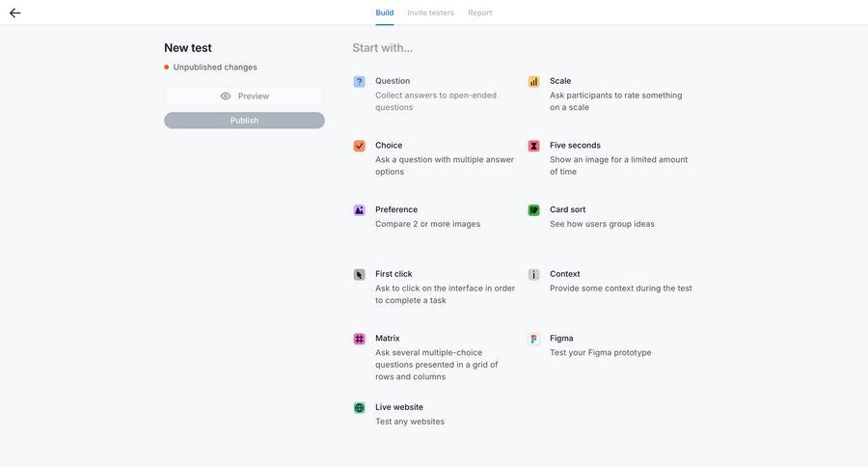Switch to the Build tab

pos(384,13)
